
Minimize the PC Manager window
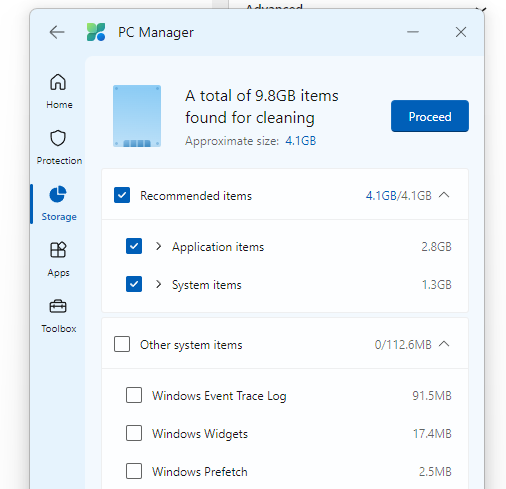413,32
